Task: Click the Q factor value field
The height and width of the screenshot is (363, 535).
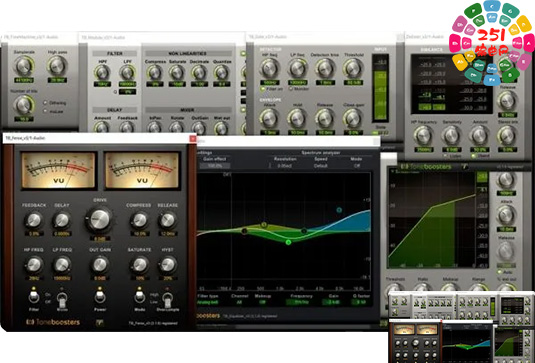Action: pyautogui.click(x=361, y=302)
